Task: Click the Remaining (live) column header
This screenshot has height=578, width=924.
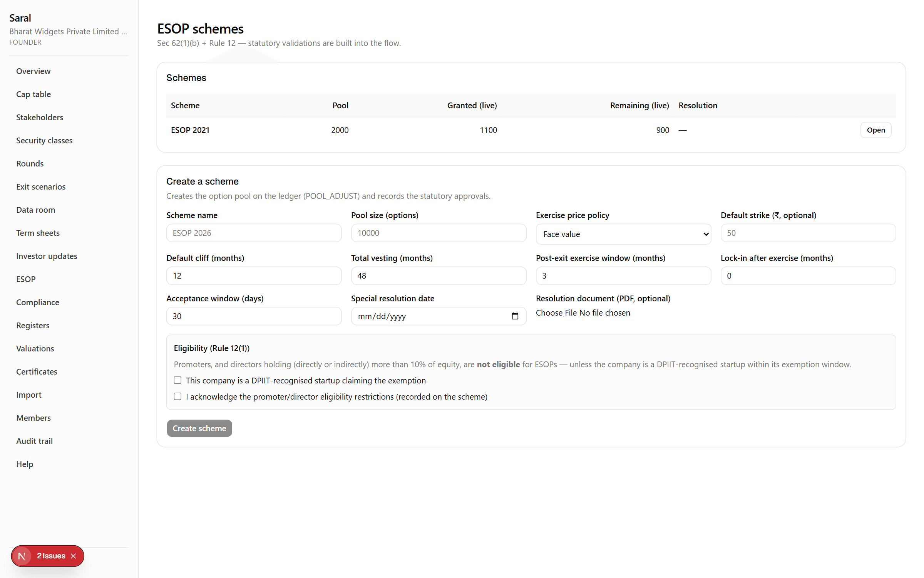Action: coord(639,105)
